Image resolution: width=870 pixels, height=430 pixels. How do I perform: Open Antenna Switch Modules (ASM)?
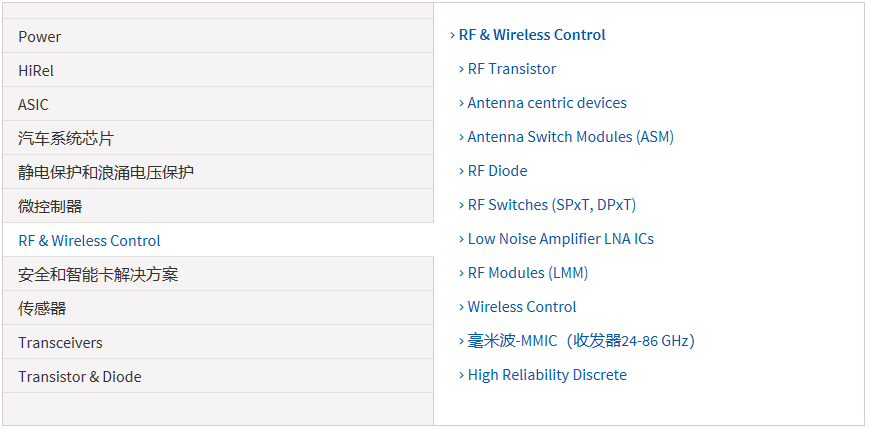(x=570, y=137)
